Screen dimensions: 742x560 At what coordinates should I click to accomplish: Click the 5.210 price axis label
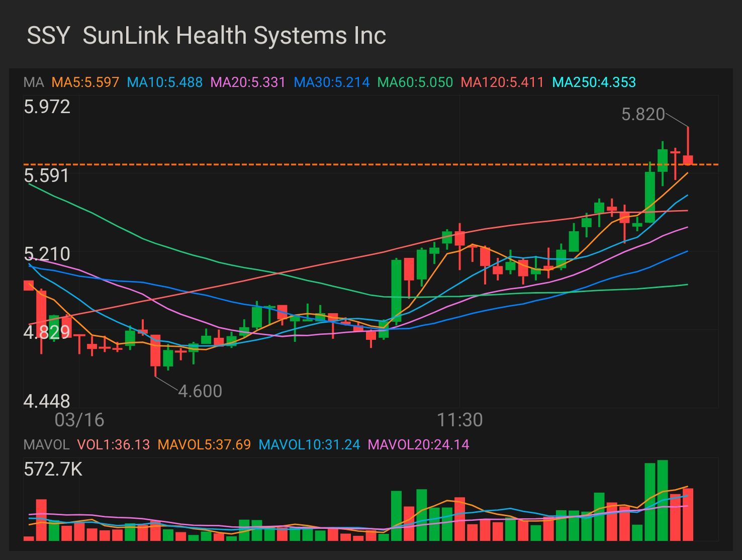[47, 254]
